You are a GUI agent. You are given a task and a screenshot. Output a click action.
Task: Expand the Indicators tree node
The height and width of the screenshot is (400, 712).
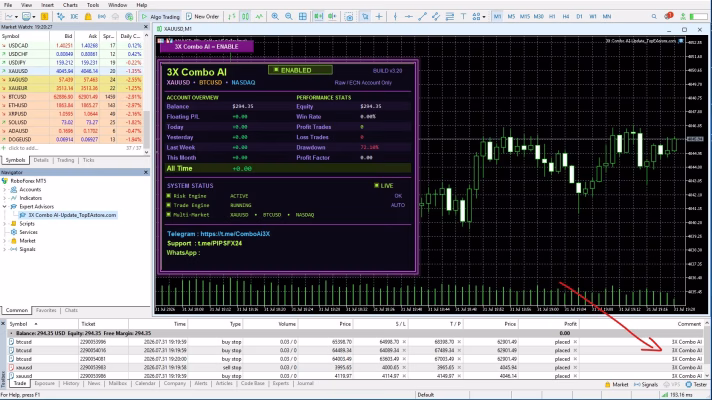click(x=5, y=198)
